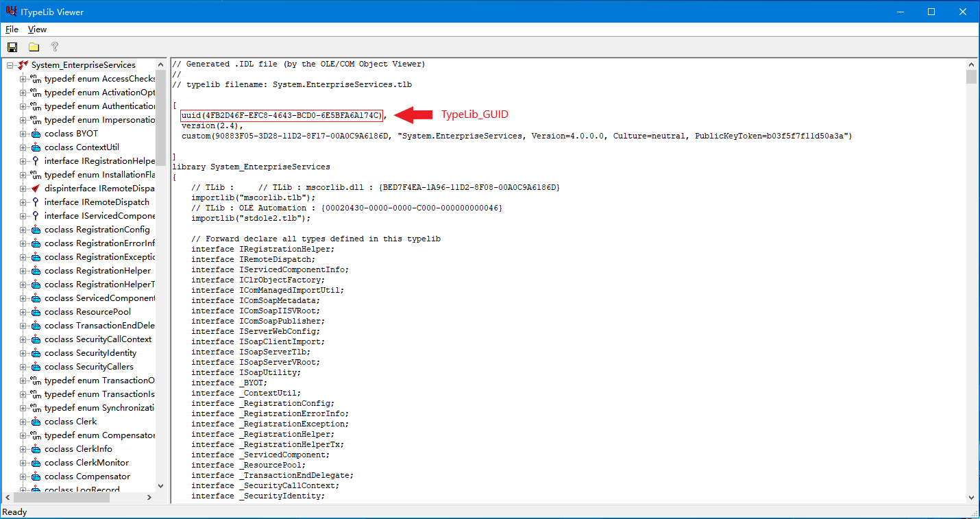
Task: Maximize the ITypeLib Viewer window
Action: [931, 11]
